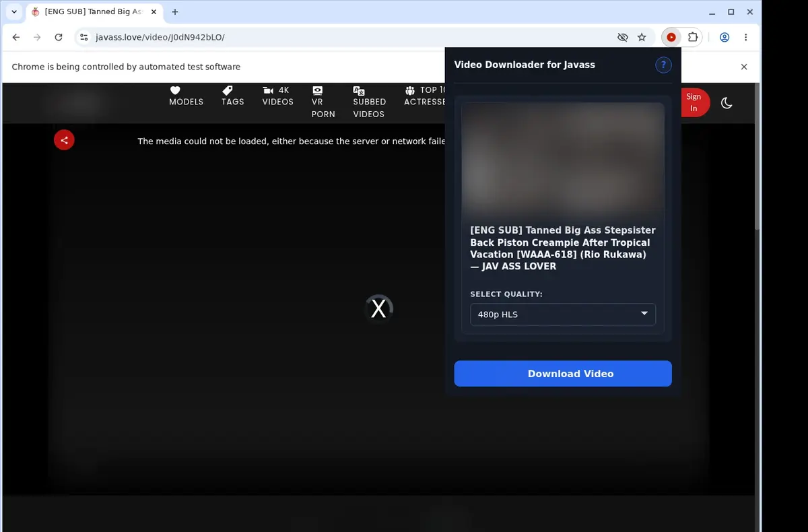Open the VR menu item
Image resolution: width=808 pixels, height=532 pixels.
pos(323,102)
